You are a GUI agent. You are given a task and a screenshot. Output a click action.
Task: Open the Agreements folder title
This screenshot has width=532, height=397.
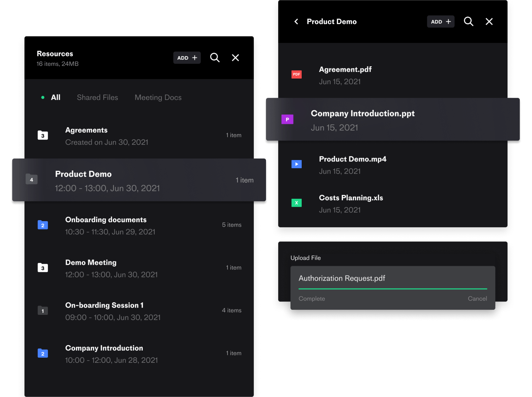(87, 130)
